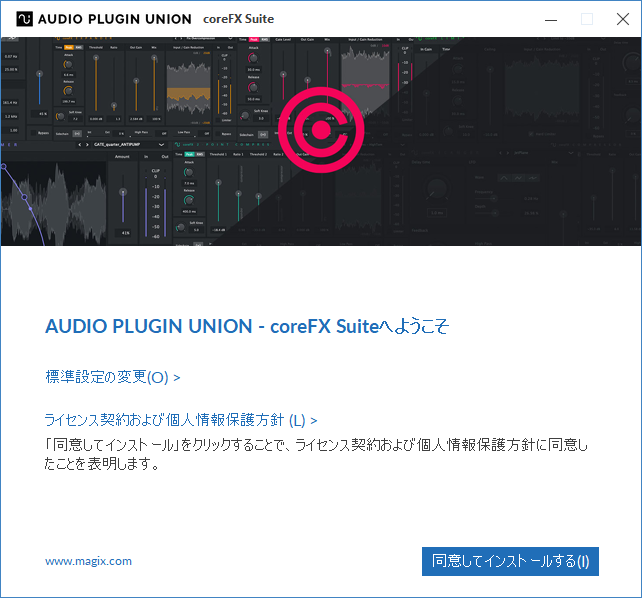Click 同意してインストールする(I) button
Image resolution: width=642 pixels, height=598 pixels.
[510, 561]
